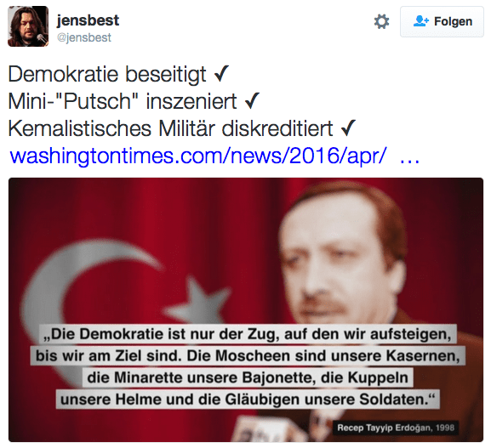The image size is (491, 448).
Task: Click the Mini-"Putsch" inszeniert text line
Action: coord(123,101)
